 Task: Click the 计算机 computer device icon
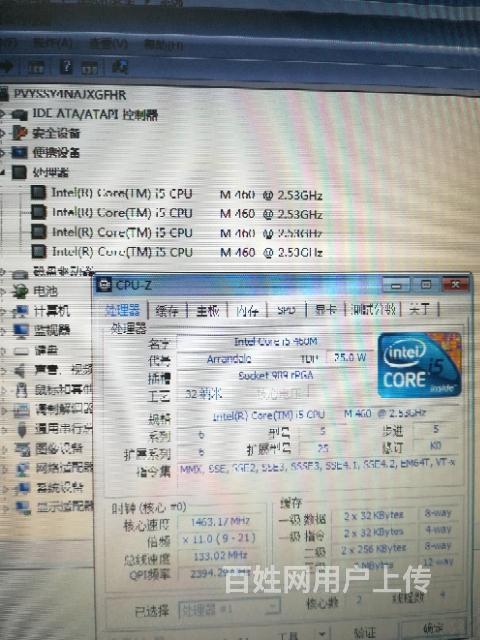click(x=20, y=311)
